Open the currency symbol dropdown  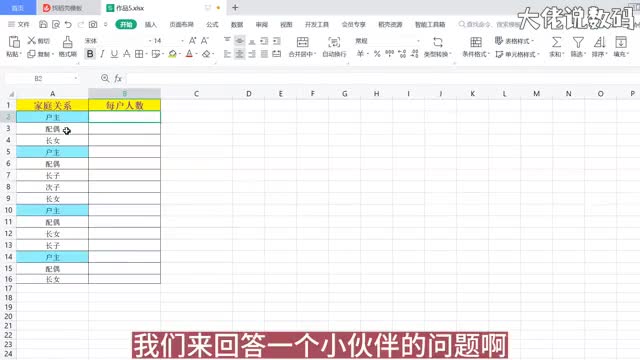point(368,54)
